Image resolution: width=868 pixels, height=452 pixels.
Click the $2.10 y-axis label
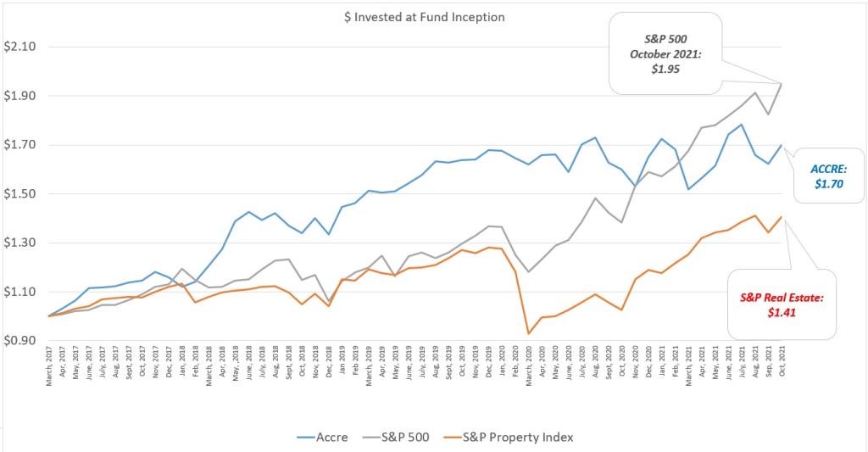pos(19,46)
